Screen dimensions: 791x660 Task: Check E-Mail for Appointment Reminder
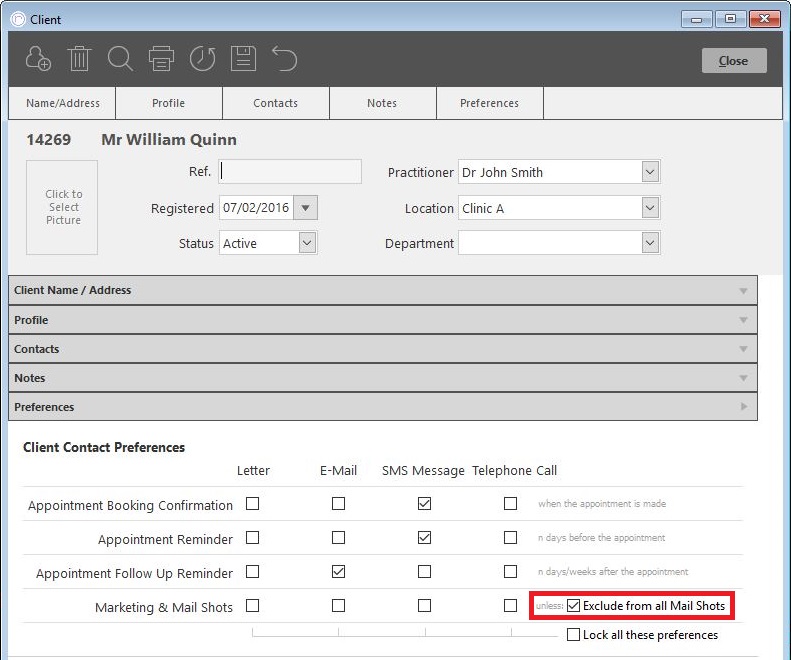click(338, 538)
